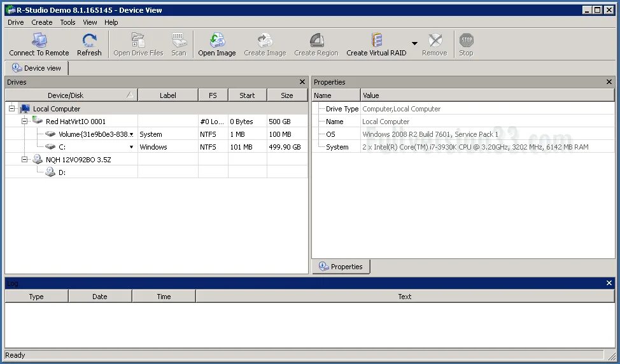Close the Log panel
This screenshot has width=620, height=364.
pyautogui.click(x=609, y=283)
